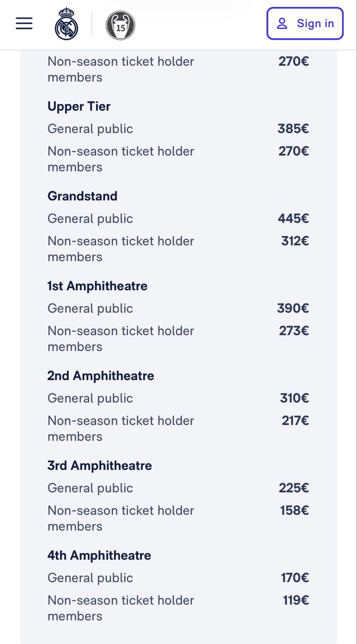Screen dimensions: 357x644
Task: Click the 225€ 3rd Amphitheatre price
Action: 294,488
